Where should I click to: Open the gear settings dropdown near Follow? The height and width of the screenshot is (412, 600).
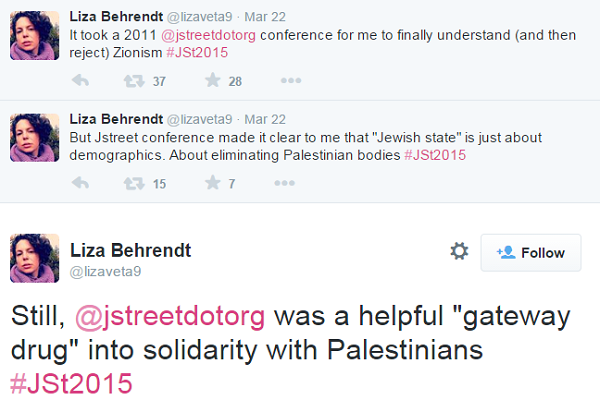coord(459,251)
